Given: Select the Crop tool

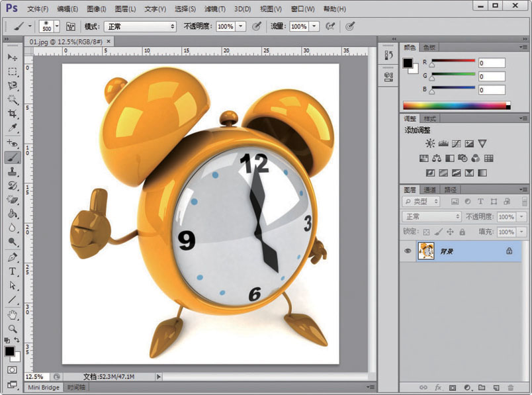Looking at the screenshot, I should (12, 114).
